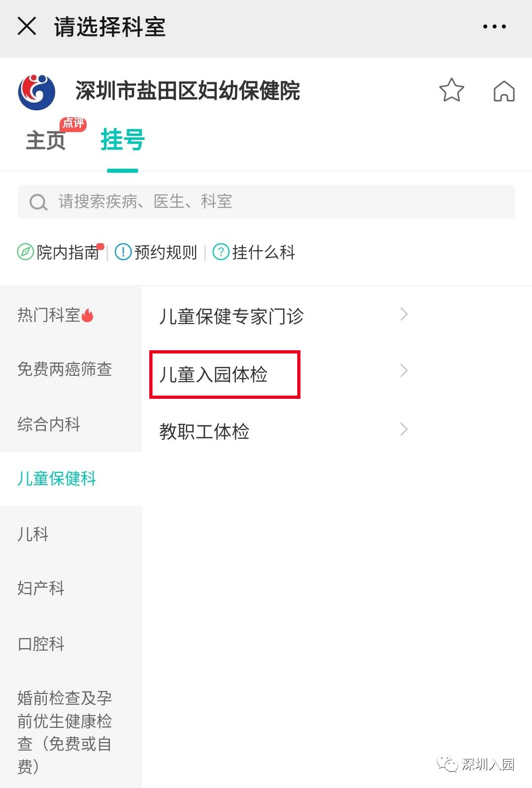
Task: Select the 儿童保健科 category in the sidebar
Action: [57, 479]
